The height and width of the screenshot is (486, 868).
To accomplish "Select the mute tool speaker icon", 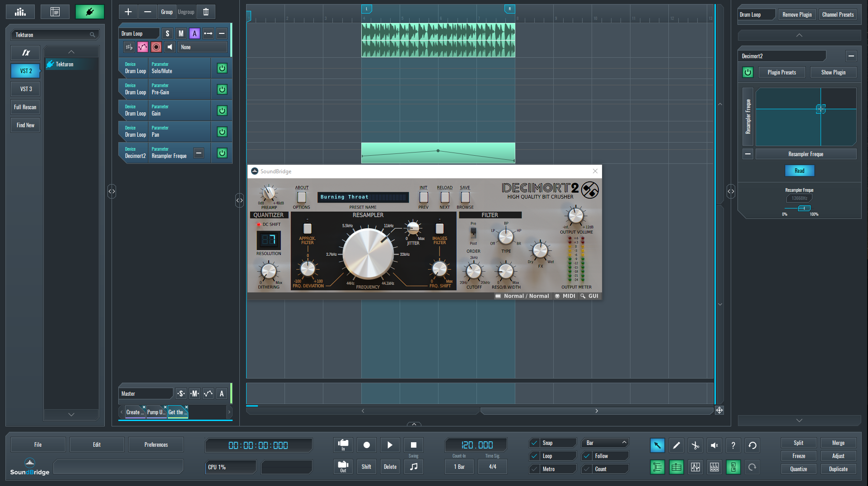I will [714, 445].
